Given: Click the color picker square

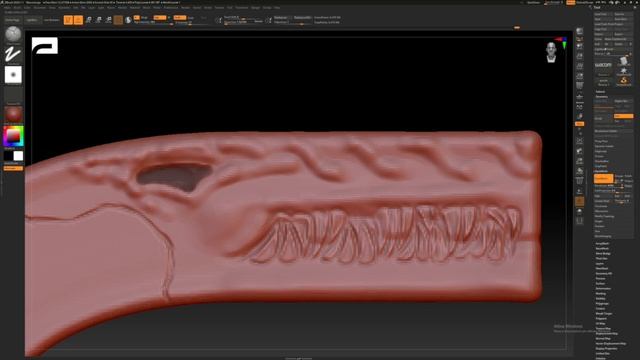Looking at the screenshot, I should click(13, 136).
